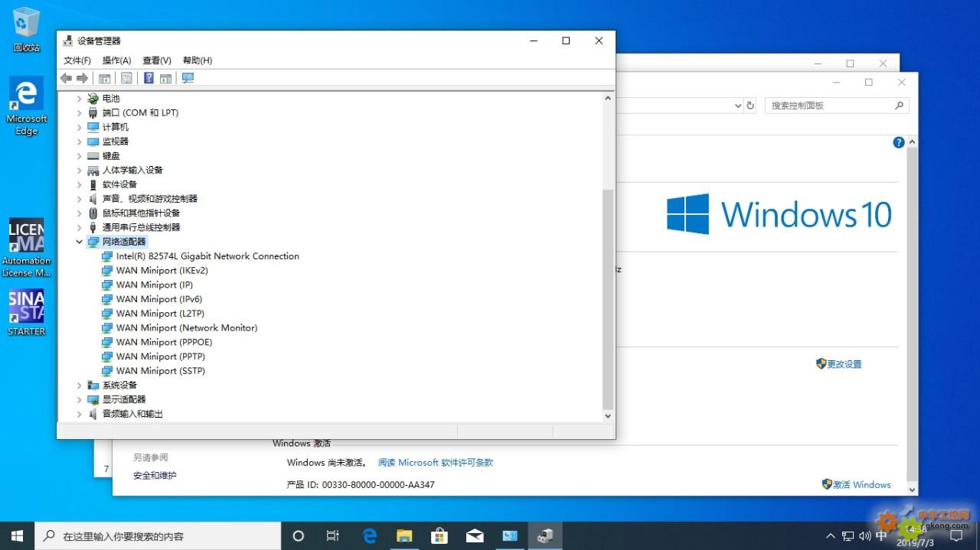The height and width of the screenshot is (550, 980).
Task: Open the Mail app from the taskbar
Action: (x=474, y=536)
